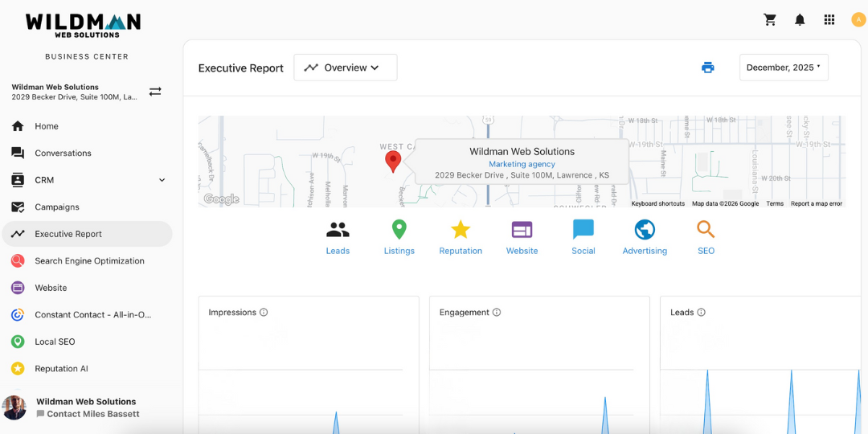Go to Campaigns in sidebar
Screen dimensions: 868x434
[56, 207]
